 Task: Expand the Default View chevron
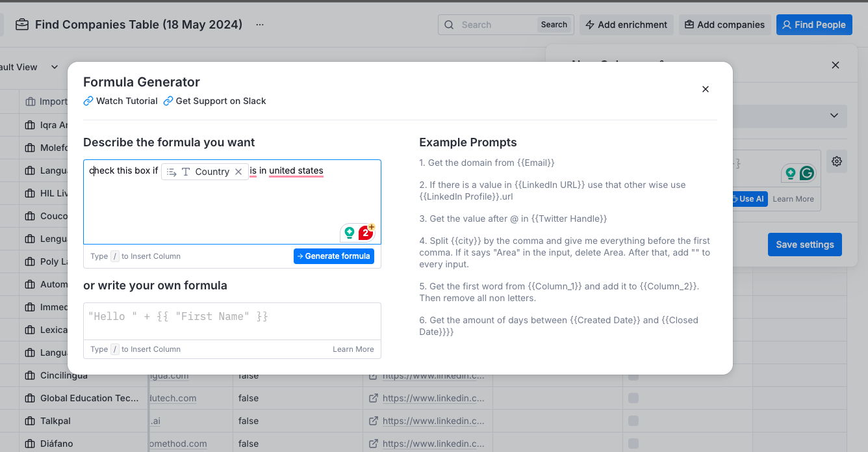55,67
